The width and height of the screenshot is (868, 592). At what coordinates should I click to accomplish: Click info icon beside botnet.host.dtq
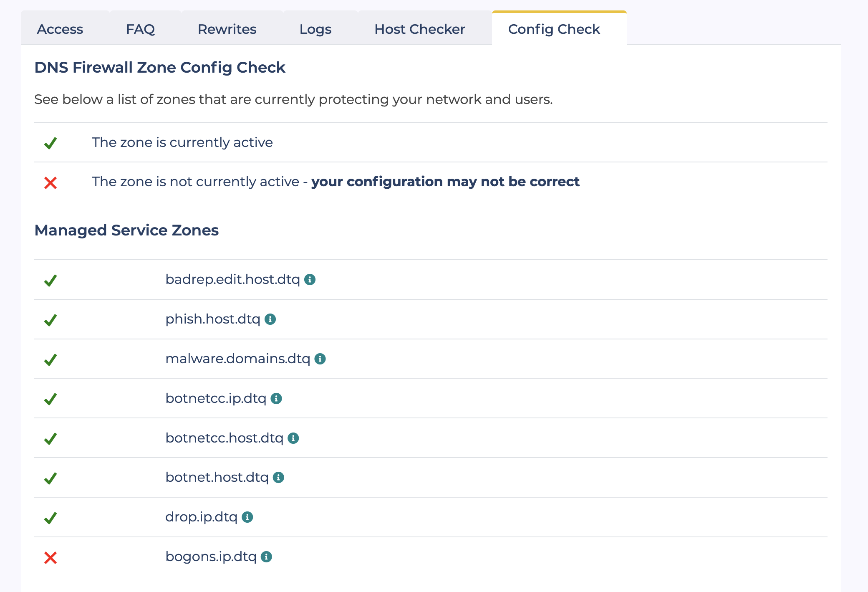[x=278, y=477]
